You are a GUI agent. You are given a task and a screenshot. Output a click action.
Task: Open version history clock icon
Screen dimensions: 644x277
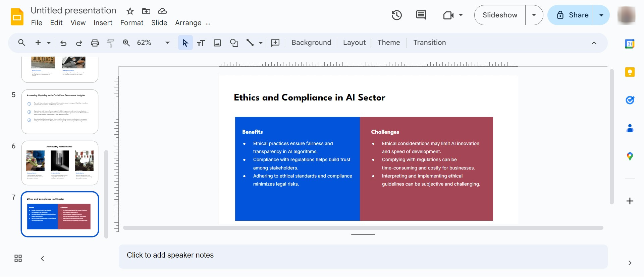click(x=396, y=15)
